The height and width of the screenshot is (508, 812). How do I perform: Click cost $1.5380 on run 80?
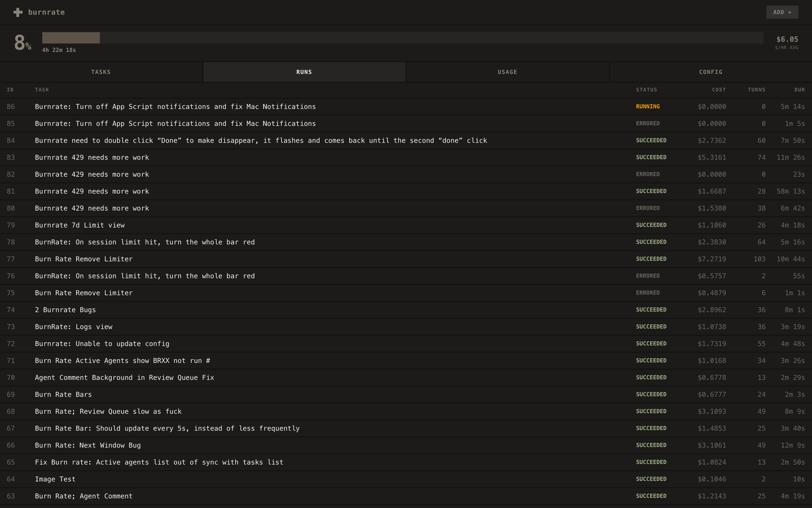tap(712, 208)
